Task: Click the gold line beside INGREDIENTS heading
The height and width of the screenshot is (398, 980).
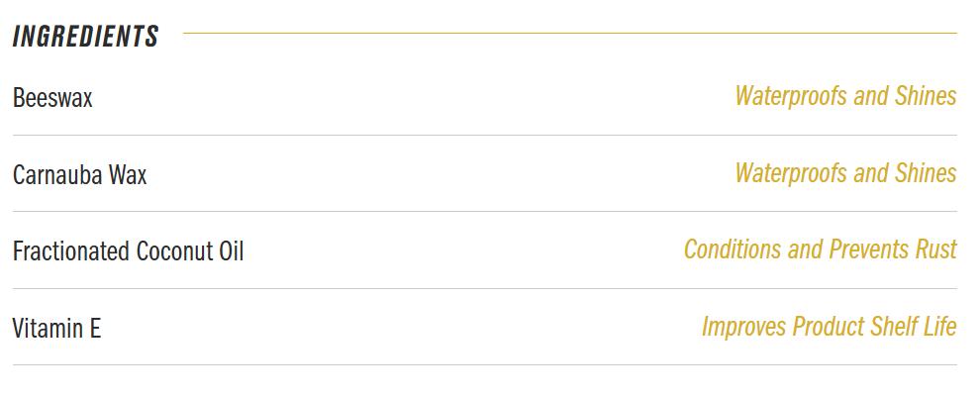Action: click(570, 33)
